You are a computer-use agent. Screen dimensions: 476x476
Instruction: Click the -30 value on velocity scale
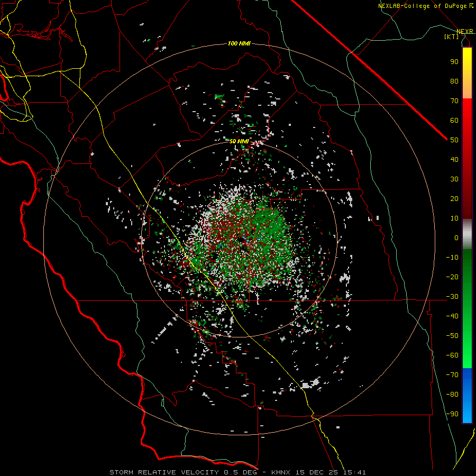[x=452, y=297]
